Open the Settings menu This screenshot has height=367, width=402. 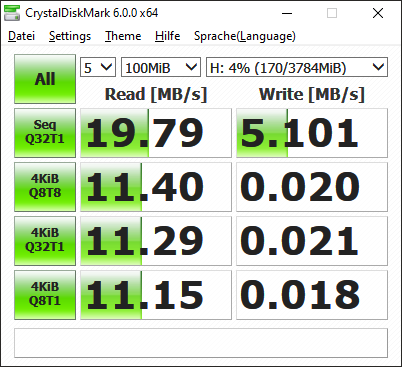(70, 36)
